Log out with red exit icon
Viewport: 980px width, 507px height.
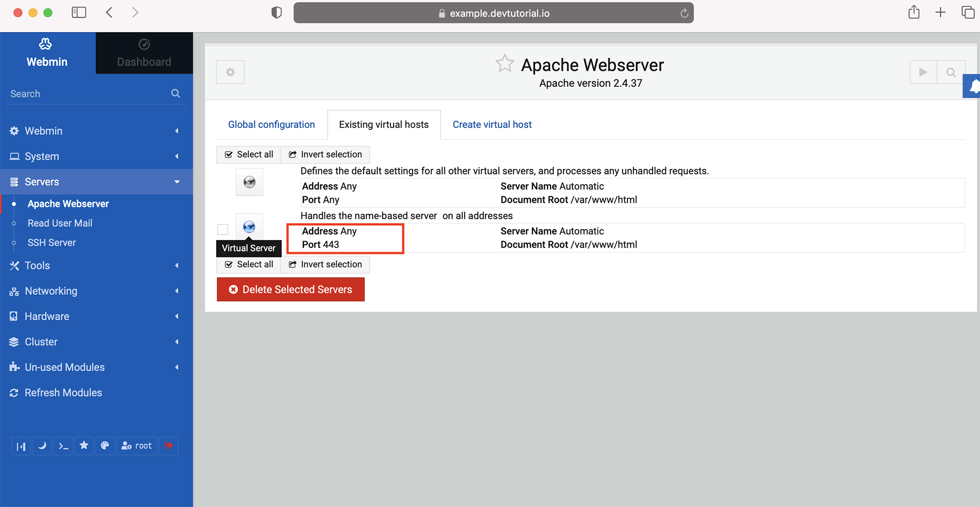click(x=169, y=446)
